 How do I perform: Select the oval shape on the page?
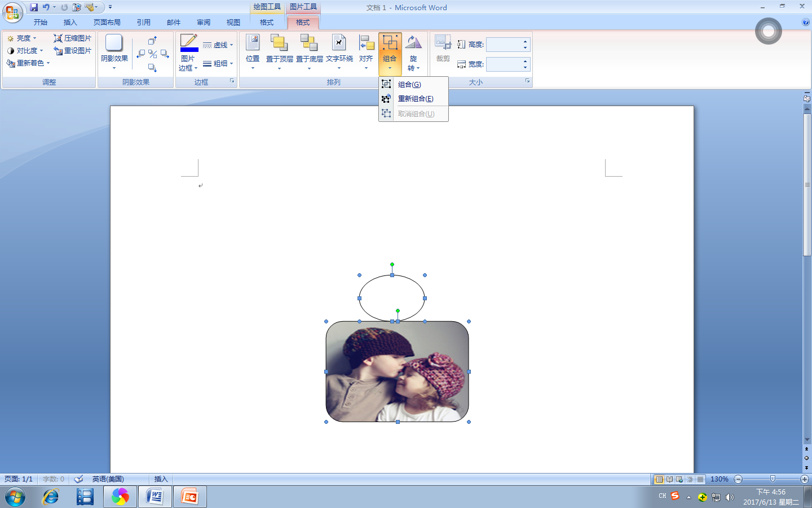[392, 298]
